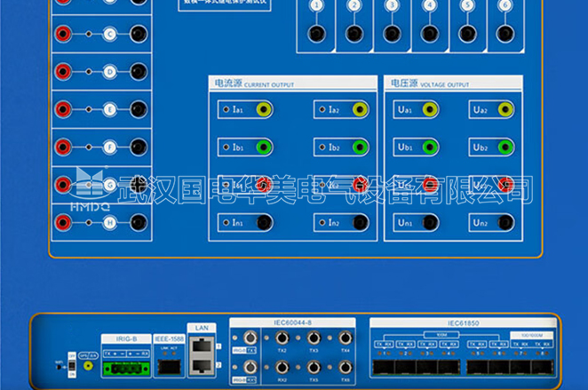
Task: Tap the red jack in row E
Action: click(63, 109)
